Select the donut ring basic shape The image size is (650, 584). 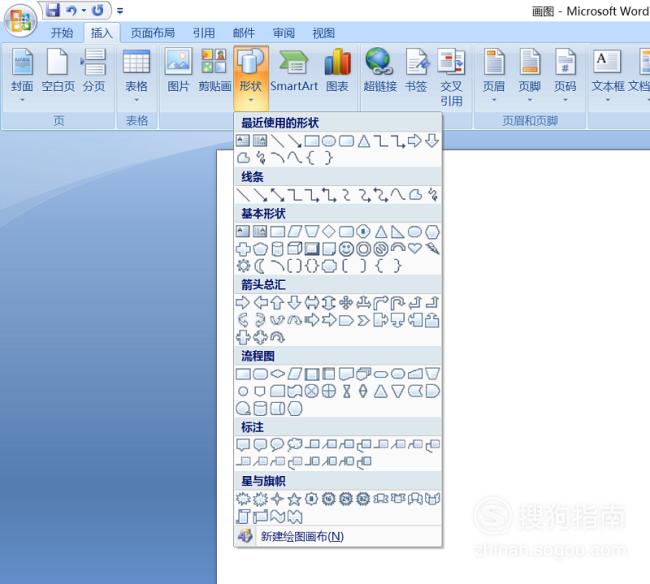click(x=364, y=249)
